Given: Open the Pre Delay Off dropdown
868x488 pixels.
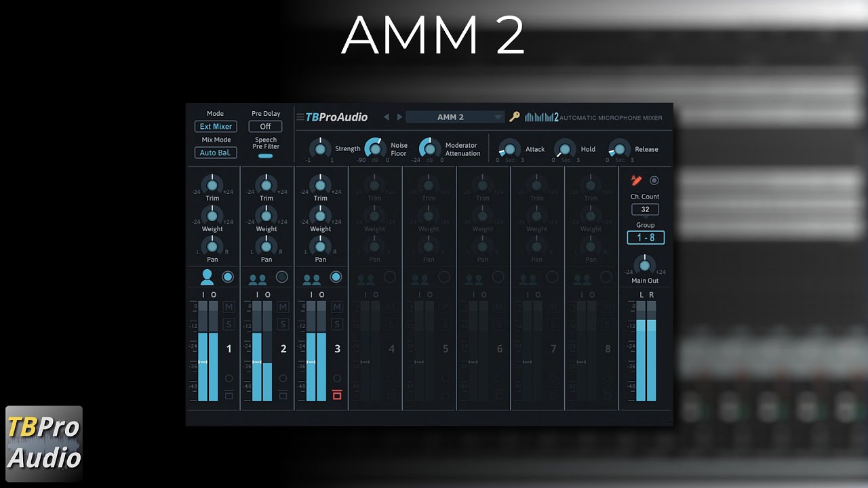Looking at the screenshot, I should click(x=265, y=127).
